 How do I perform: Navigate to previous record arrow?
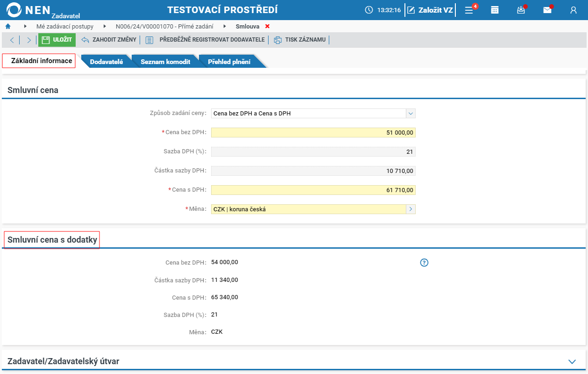[12, 40]
